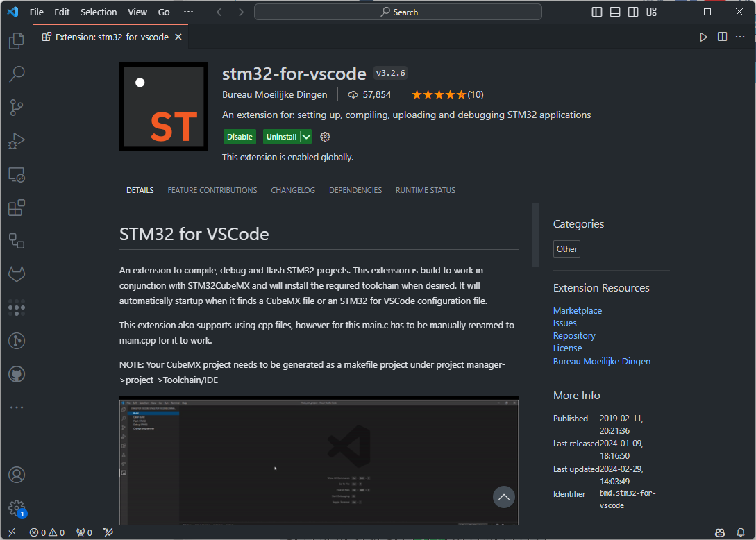Open the Search sidebar icon

[x=17, y=74]
